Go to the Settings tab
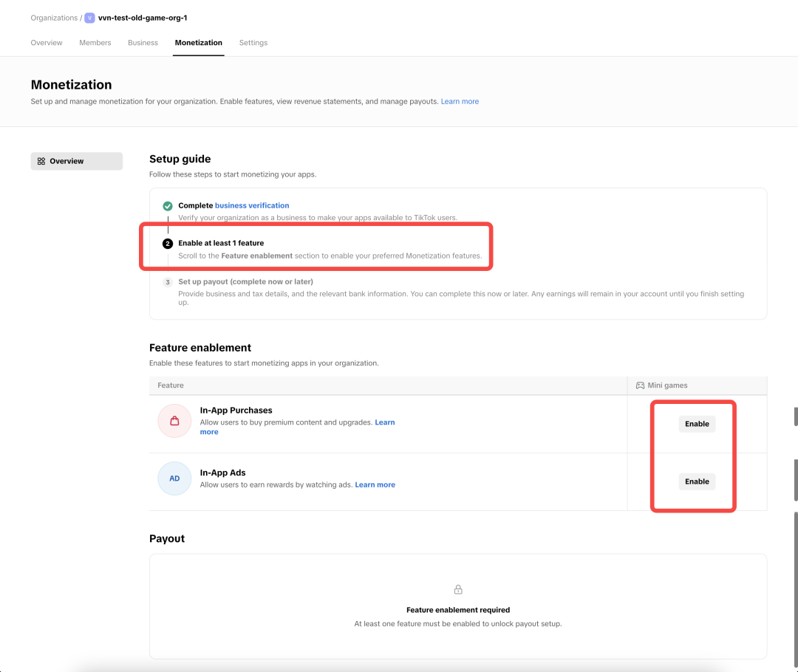Image resolution: width=798 pixels, height=672 pixels. pyautogui.click(x=253, y=43)
